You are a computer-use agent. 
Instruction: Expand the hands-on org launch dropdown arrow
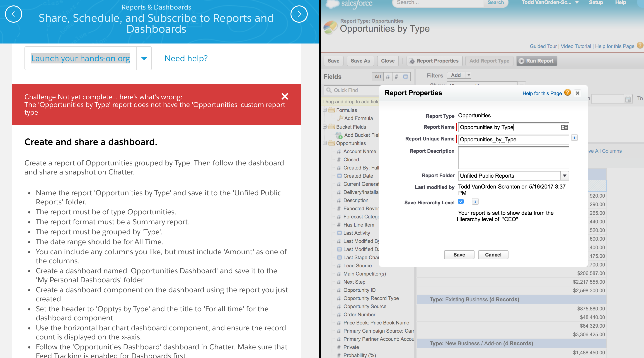click(144, 58)
